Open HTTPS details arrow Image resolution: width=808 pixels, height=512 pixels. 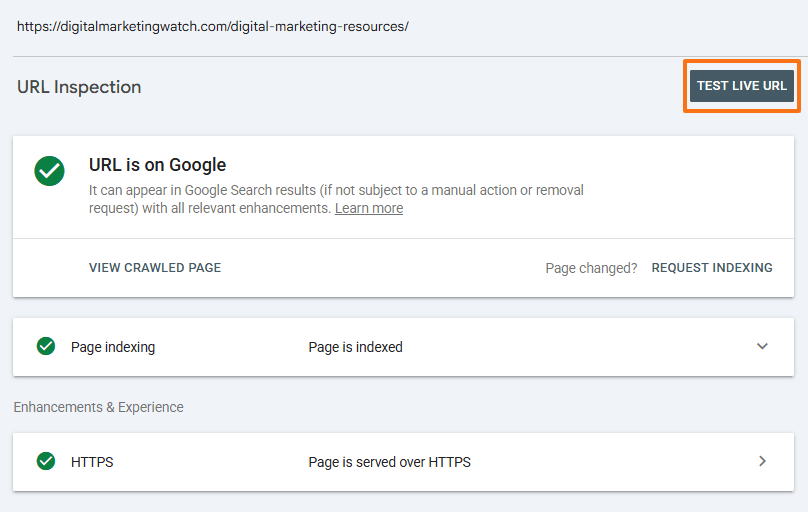pyautogui.click(x=762, y=461)
